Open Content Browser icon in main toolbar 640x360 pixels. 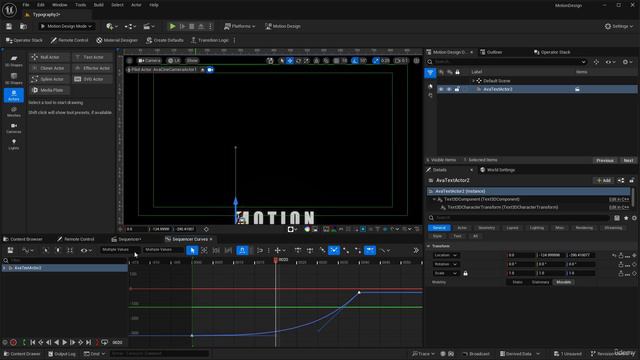tap(23, 27)
